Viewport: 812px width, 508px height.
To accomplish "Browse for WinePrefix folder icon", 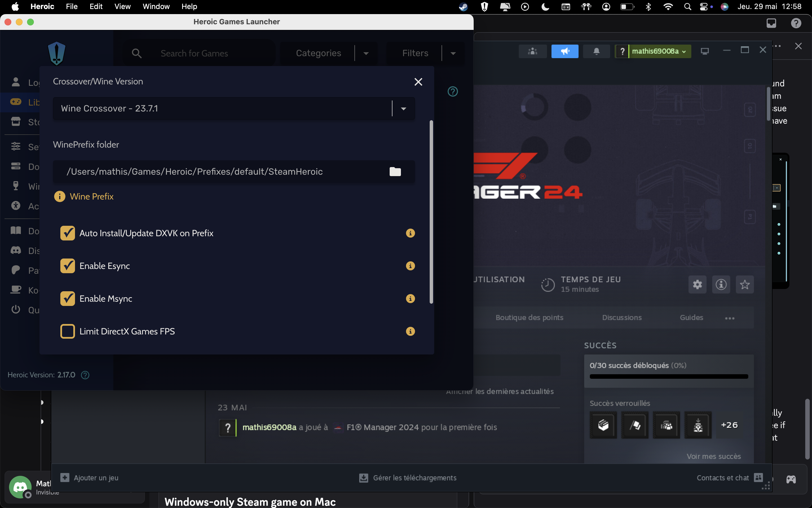I will [x=395, y=172].
